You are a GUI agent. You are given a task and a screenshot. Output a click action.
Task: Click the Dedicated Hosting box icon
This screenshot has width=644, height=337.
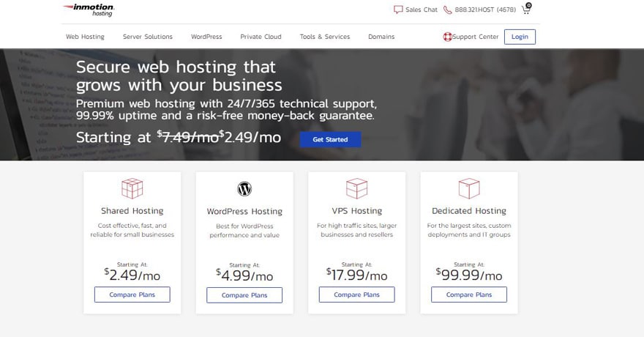point(469,188)
